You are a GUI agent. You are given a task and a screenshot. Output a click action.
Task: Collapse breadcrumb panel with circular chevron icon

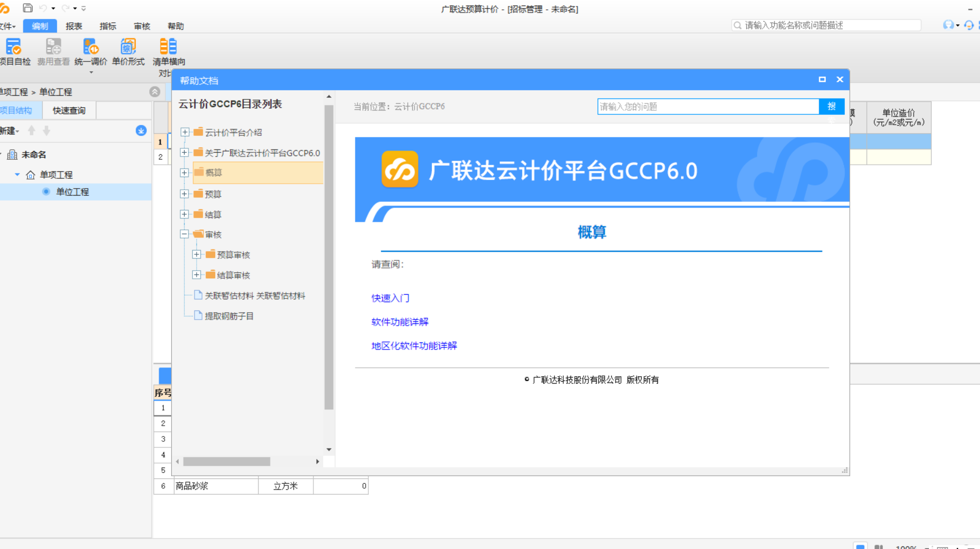point(155,92)
